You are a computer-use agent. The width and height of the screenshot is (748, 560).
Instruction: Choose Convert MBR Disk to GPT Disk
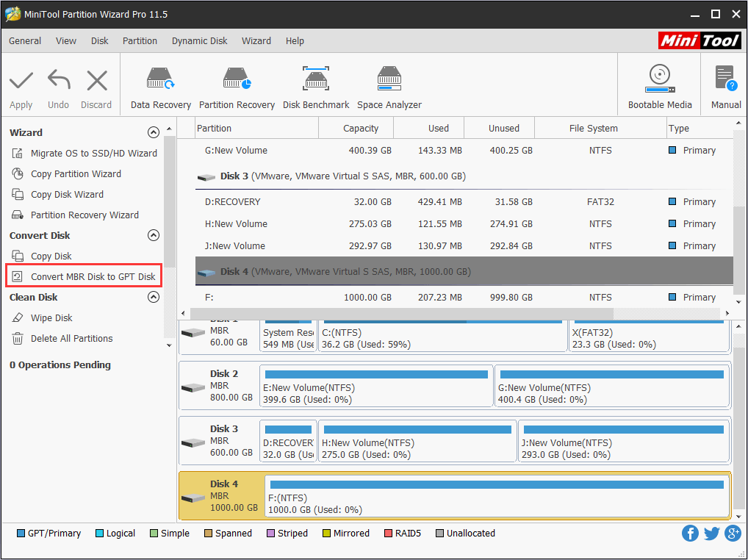click(x=84, y=276)
